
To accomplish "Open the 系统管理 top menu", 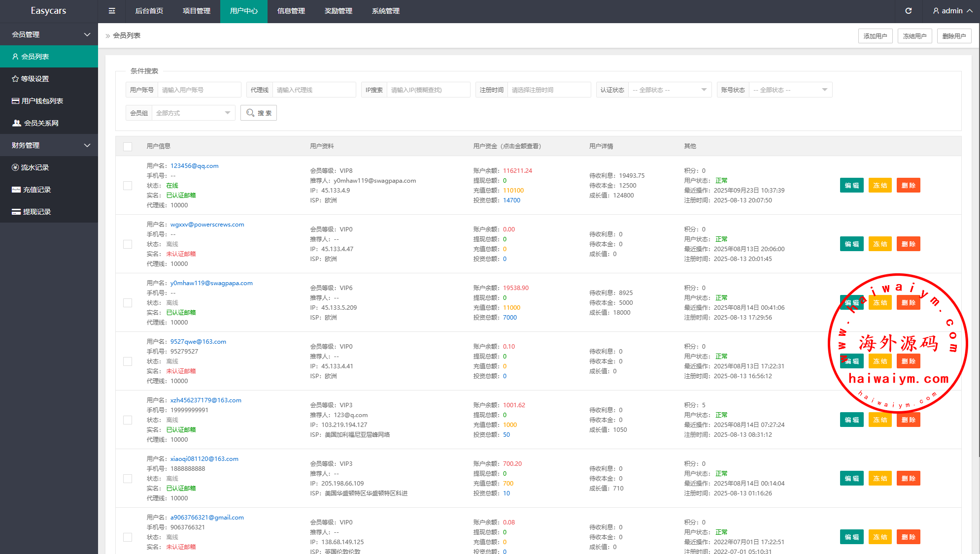I will [385, 11].
